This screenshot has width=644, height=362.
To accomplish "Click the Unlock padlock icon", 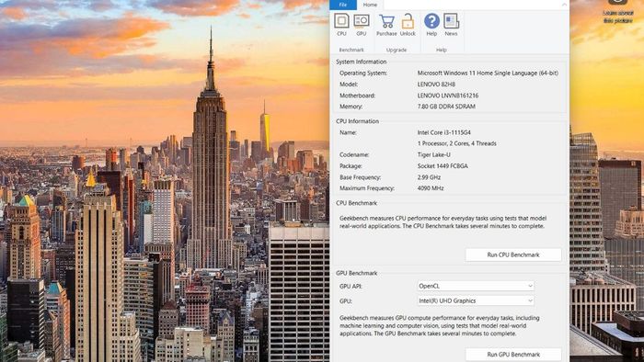I will pyautogui.click(x=408, y=25).
